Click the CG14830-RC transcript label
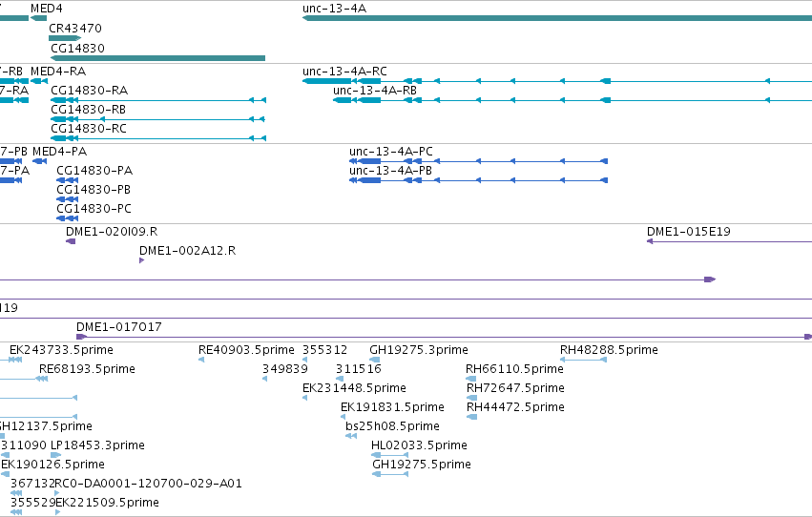Screen dimensions: 812x517 89,129
